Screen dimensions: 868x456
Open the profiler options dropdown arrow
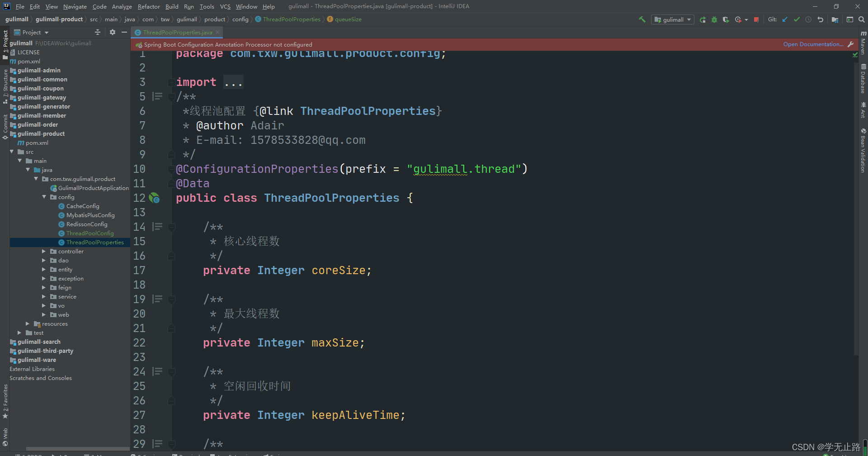coord(746,19)
